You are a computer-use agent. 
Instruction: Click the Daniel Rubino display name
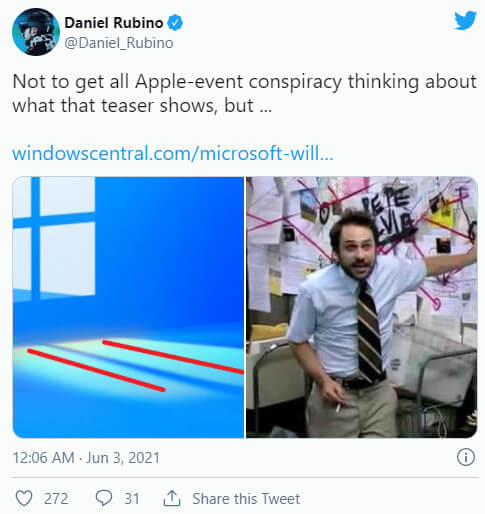[x=114, y=23]
